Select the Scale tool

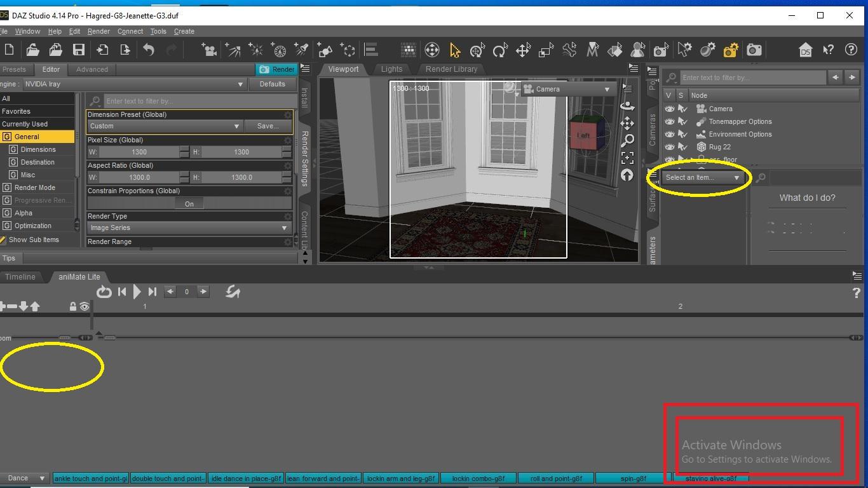tap(546, 50)
